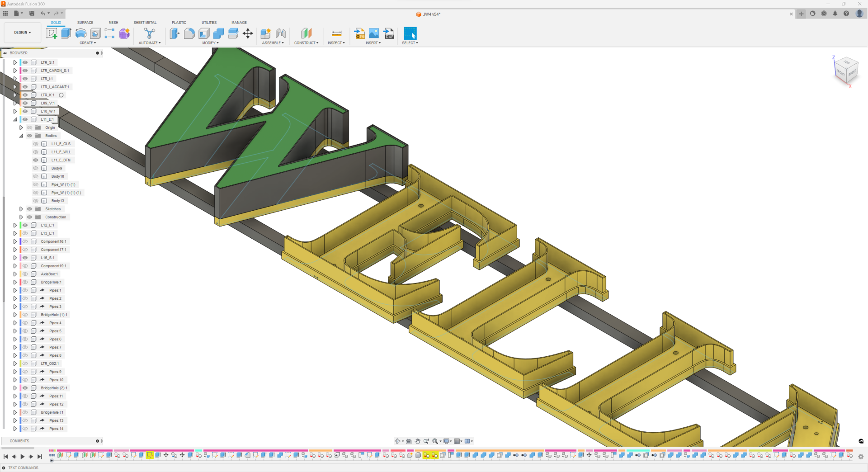
Task: Activate the Move/Copy arrows tool
Action: coord(248,33)
